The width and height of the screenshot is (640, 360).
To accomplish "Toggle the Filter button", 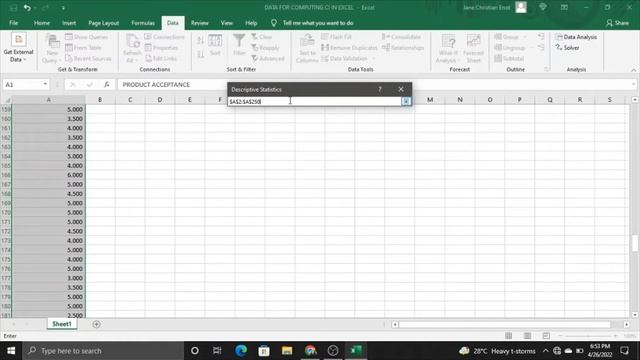I will [239, 45].
